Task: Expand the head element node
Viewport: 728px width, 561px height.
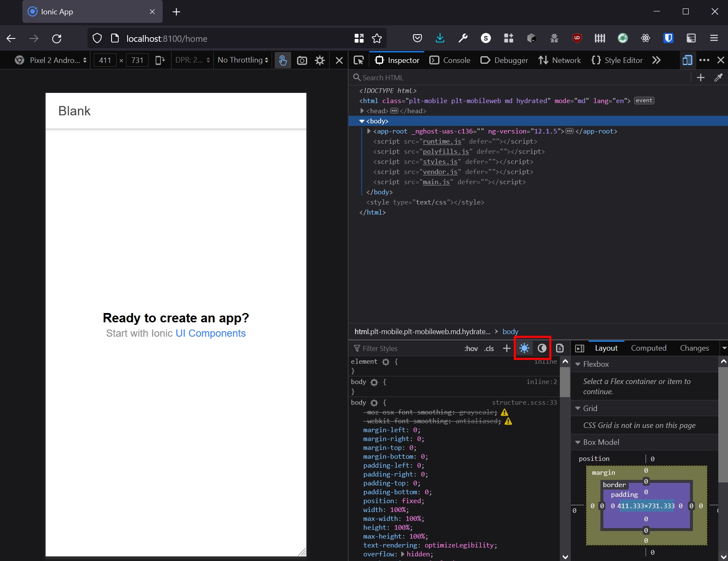Action: point(362,111)
